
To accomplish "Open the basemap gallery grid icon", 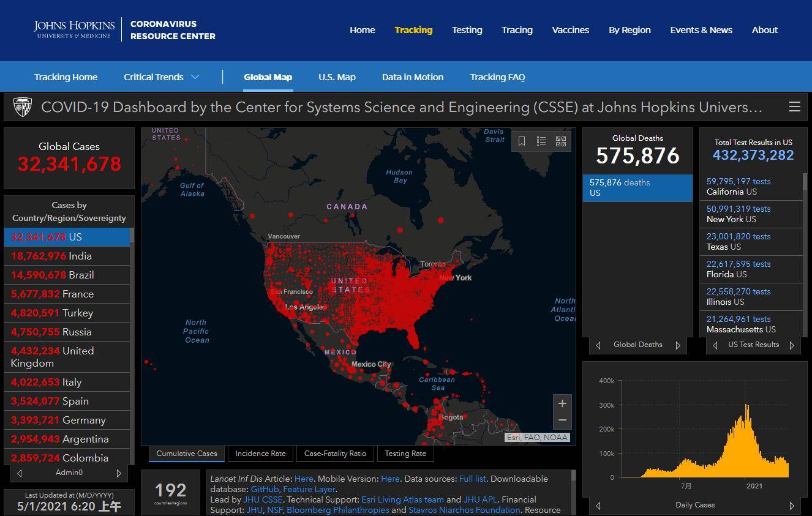I will click(561, 141).
